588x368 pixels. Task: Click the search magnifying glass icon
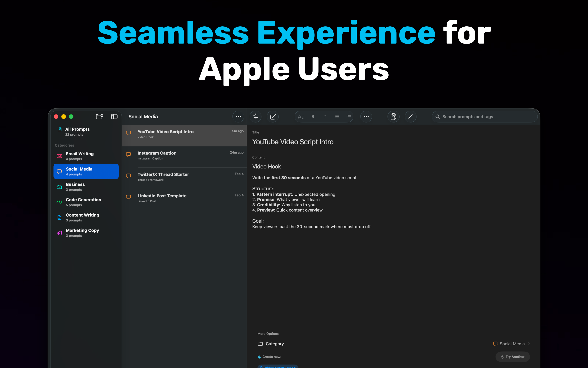438,117
